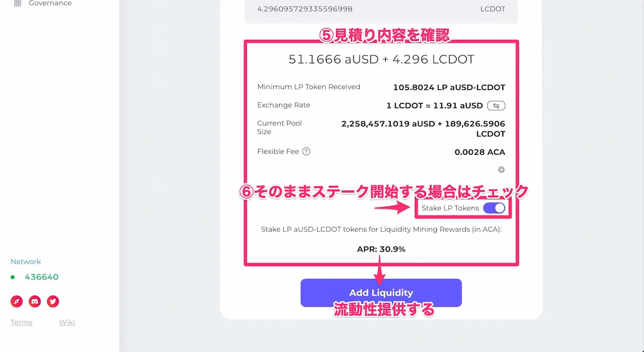Click the Network label in sidebar
Viewport: 644px width, 352px height.
[26, 262]
